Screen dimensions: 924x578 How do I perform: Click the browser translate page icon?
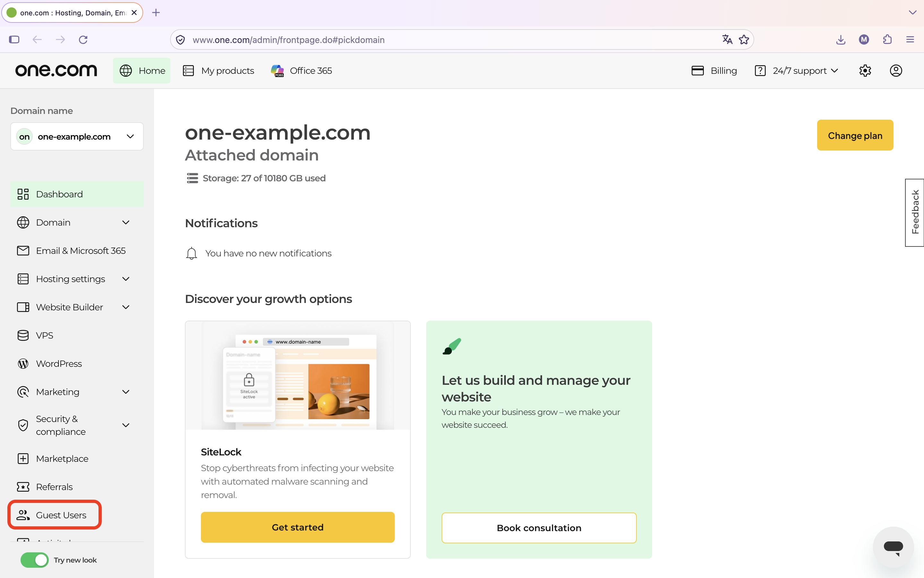727,39
